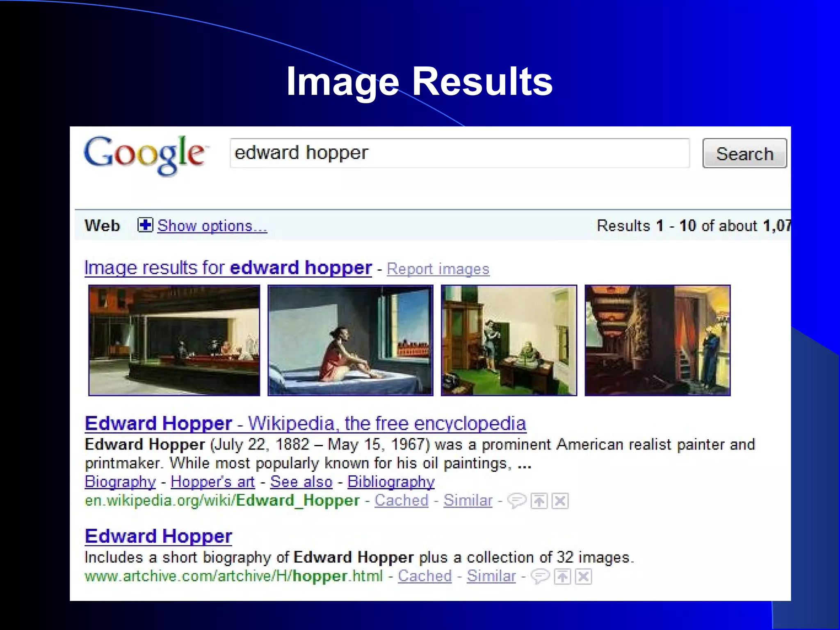This screenshot has width=840, height=630.
Task: Open Edward Hopper Wikipedia result title
Action: click(x=305, y=424)
